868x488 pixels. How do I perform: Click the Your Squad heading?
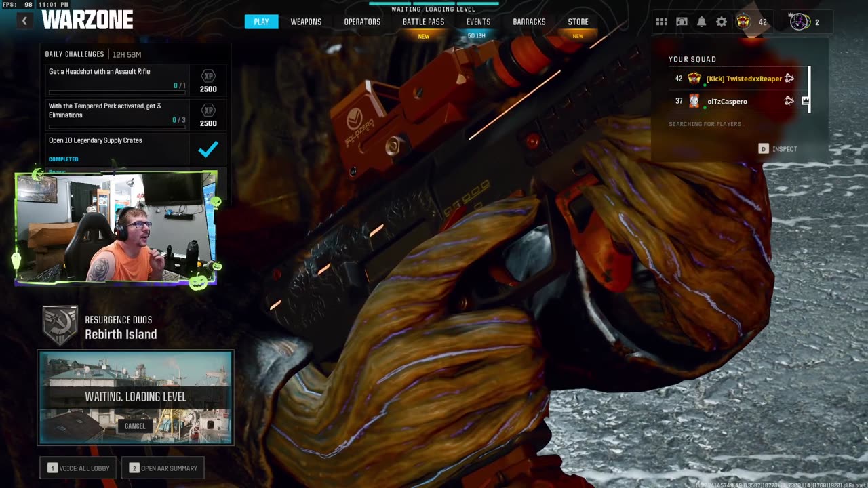(x=692, y=59)
